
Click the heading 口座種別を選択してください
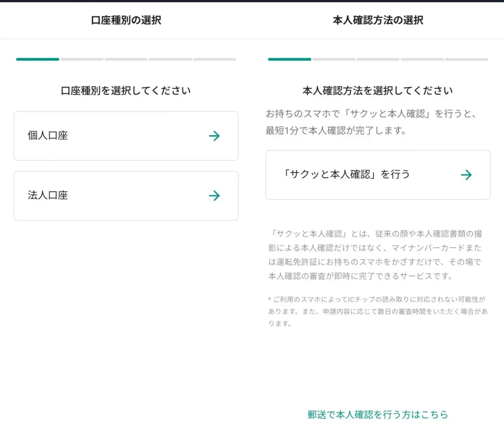pos(126,91)
